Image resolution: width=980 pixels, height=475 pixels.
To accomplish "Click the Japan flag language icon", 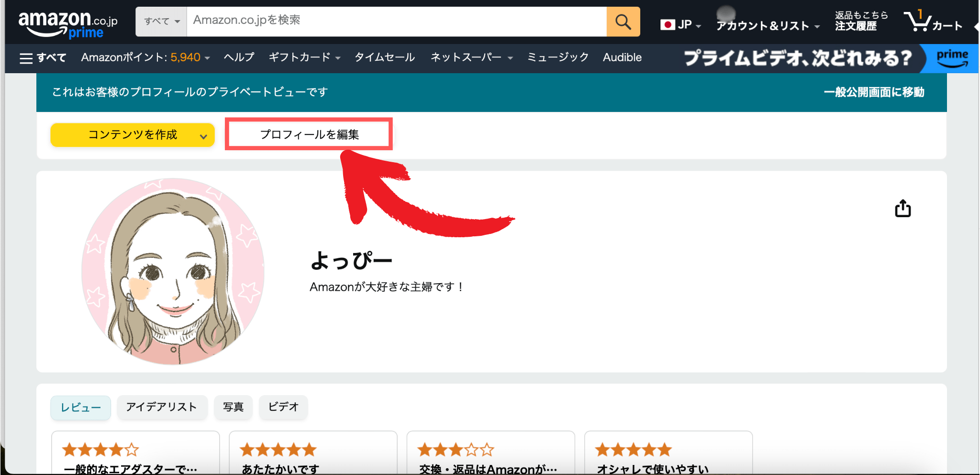I will click(668, 24).
